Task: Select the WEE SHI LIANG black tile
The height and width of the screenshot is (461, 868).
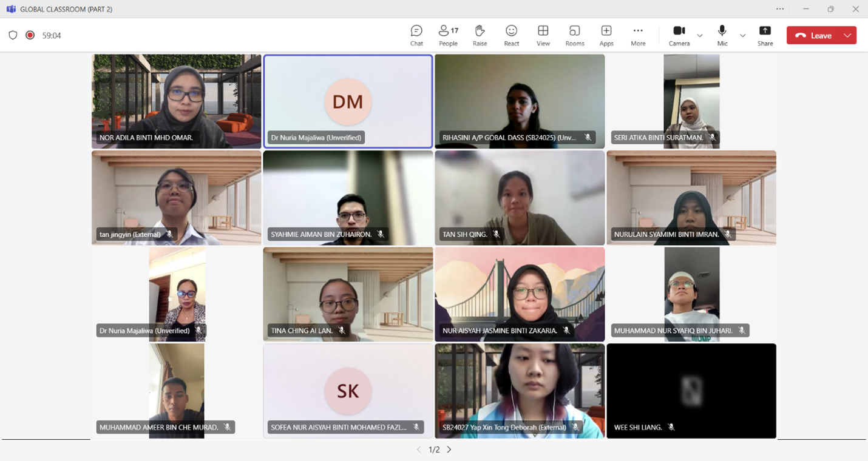Action: click(x=691, y=391)
